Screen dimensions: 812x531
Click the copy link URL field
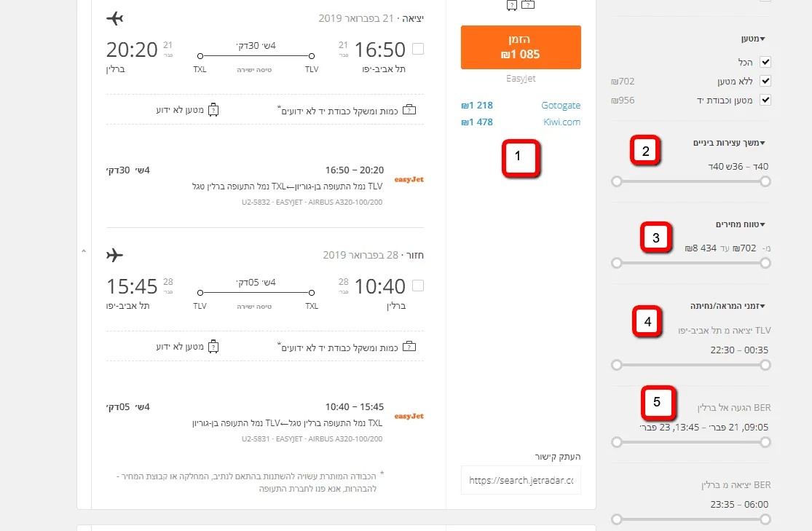coord(521,481)
